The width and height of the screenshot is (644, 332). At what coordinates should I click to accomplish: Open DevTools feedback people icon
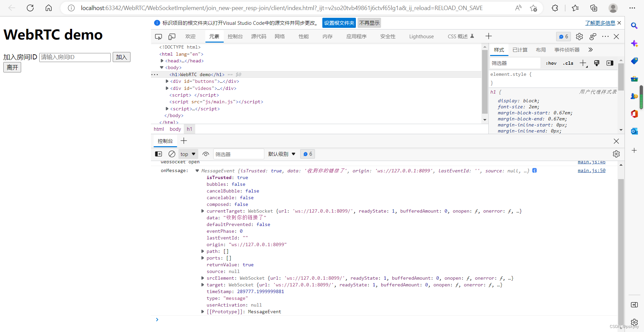[593, 37]
